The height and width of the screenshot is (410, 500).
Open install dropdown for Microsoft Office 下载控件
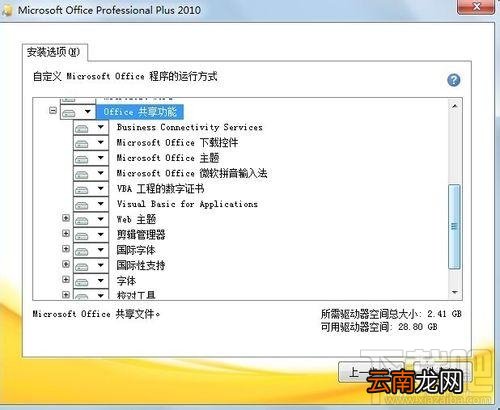(91, 142)
